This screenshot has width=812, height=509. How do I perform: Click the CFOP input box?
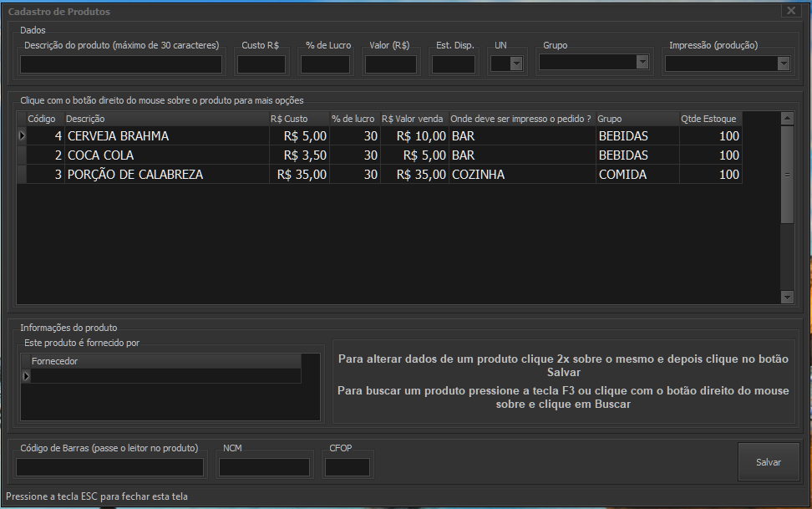pos(347,467)
